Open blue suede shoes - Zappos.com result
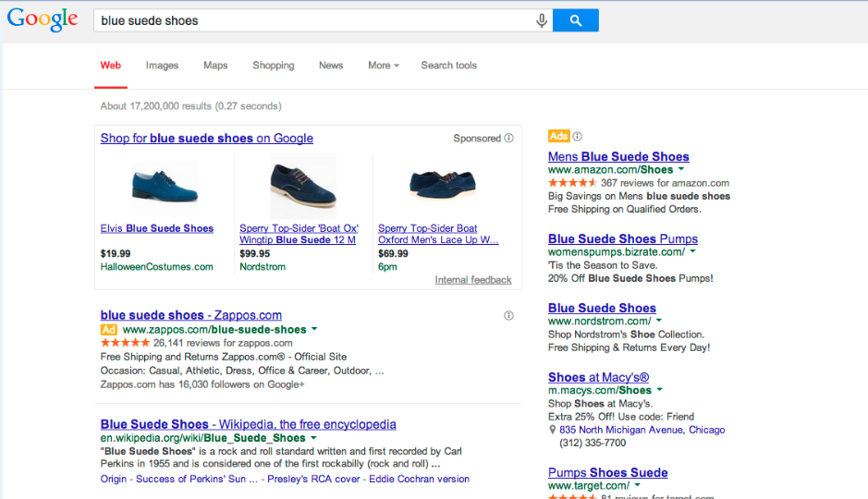This screenshot has width=868, height=499. pos(191,315)
